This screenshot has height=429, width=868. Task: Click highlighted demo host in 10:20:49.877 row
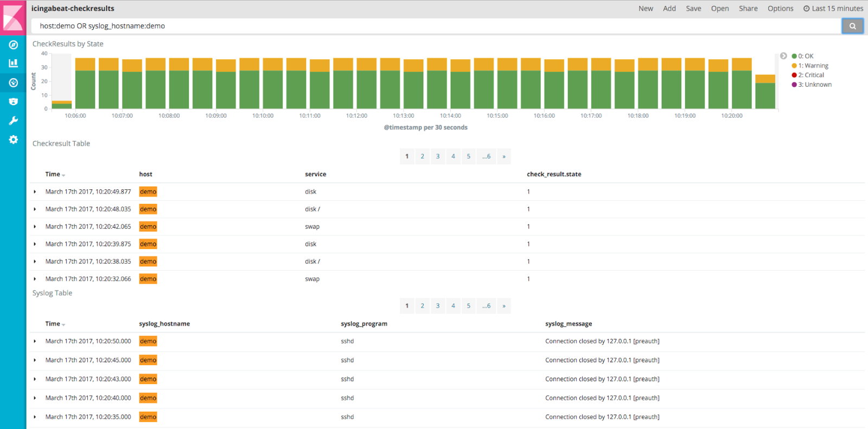coord(148,192)
